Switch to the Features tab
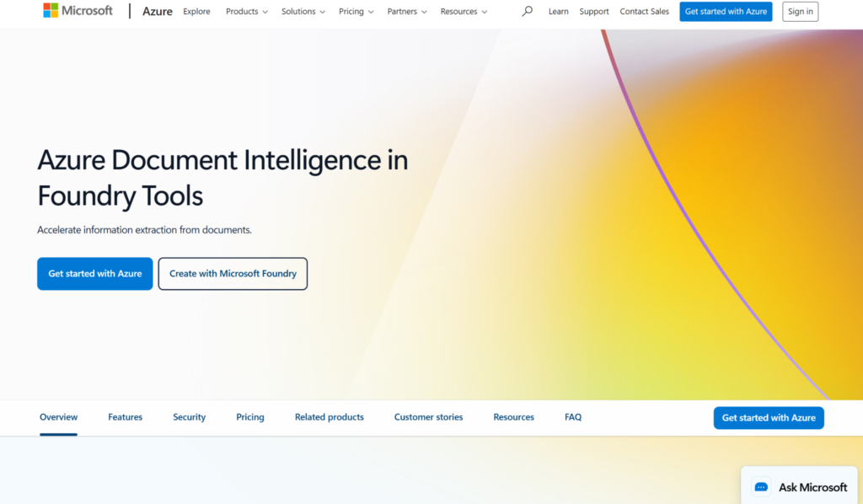 point(125,417)
